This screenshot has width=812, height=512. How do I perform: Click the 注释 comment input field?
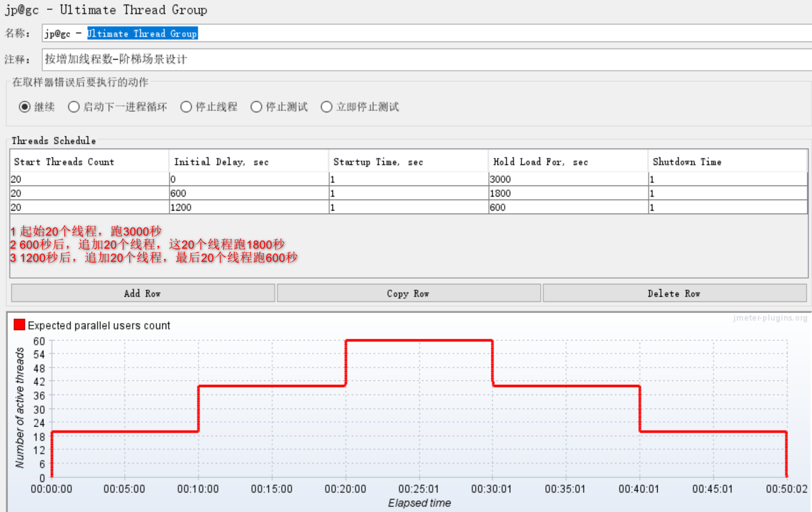426,59
